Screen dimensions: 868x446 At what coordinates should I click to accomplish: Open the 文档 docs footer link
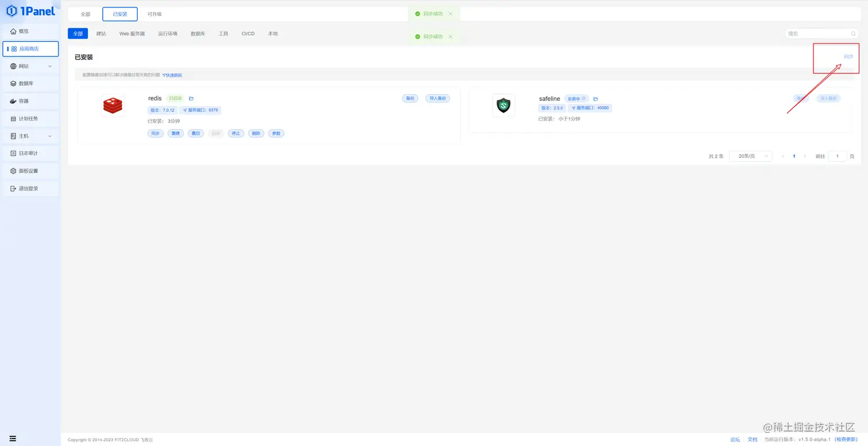[752, 440]
